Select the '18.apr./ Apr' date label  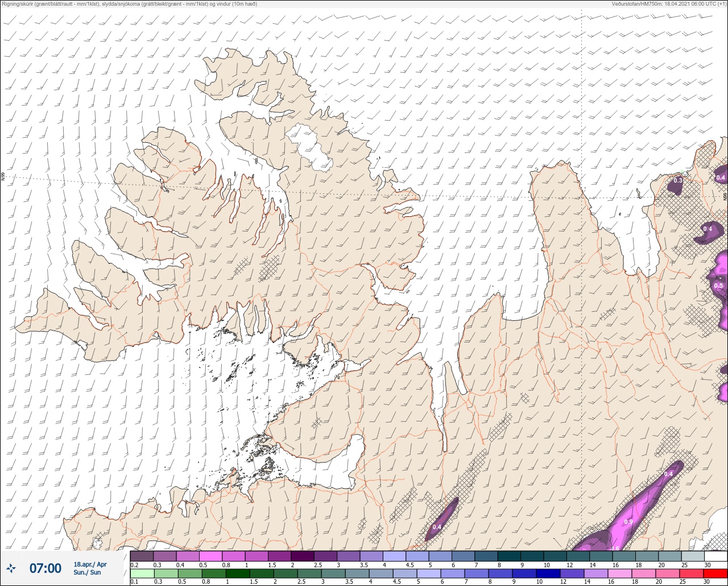point(90,564)
